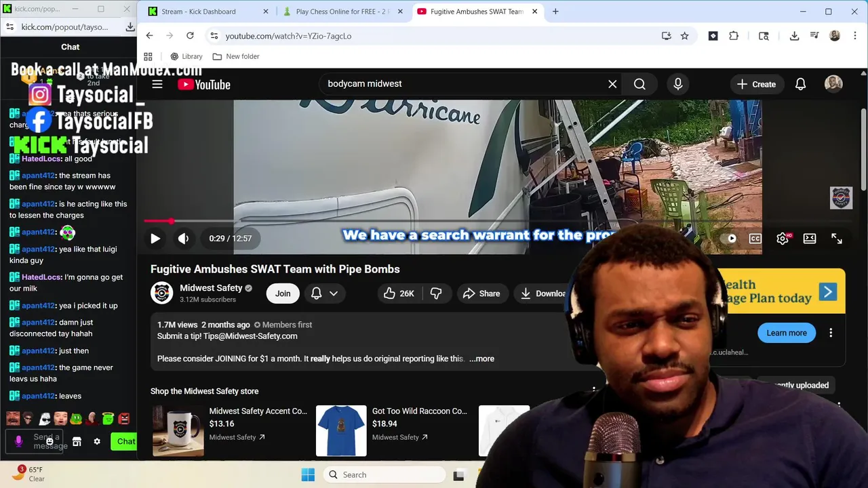Open video settings gear with HD badge

(x=783, y=239)
